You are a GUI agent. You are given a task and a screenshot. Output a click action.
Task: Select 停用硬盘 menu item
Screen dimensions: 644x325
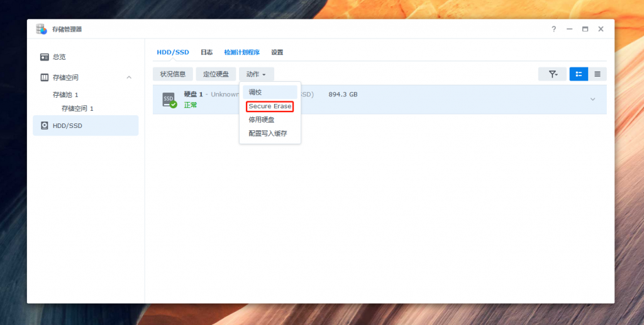click(x=262, y=120)
